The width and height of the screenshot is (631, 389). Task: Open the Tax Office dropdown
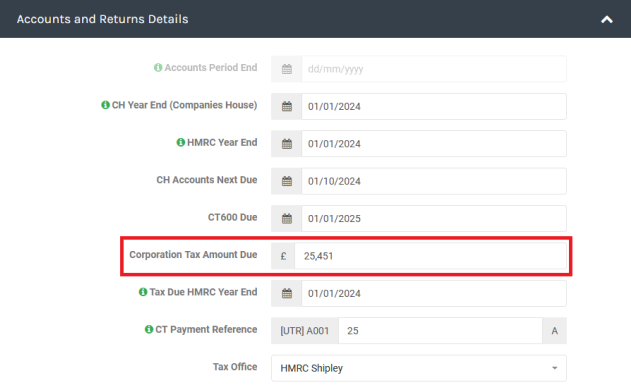tap(419, 368)
